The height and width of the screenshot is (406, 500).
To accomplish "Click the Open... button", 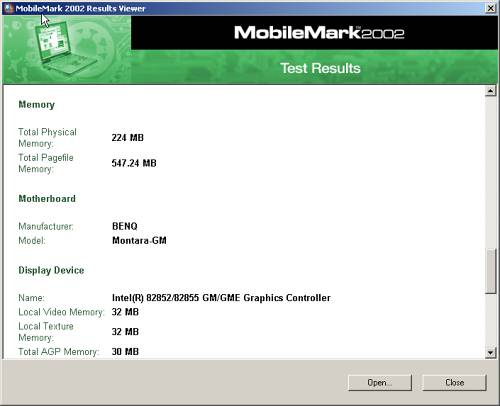I will click(380, 382).
